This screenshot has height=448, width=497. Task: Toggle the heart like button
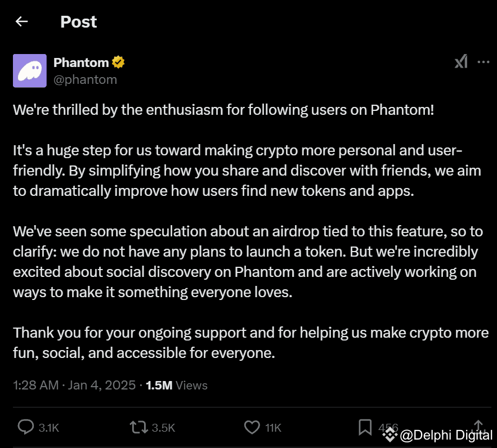252,428
